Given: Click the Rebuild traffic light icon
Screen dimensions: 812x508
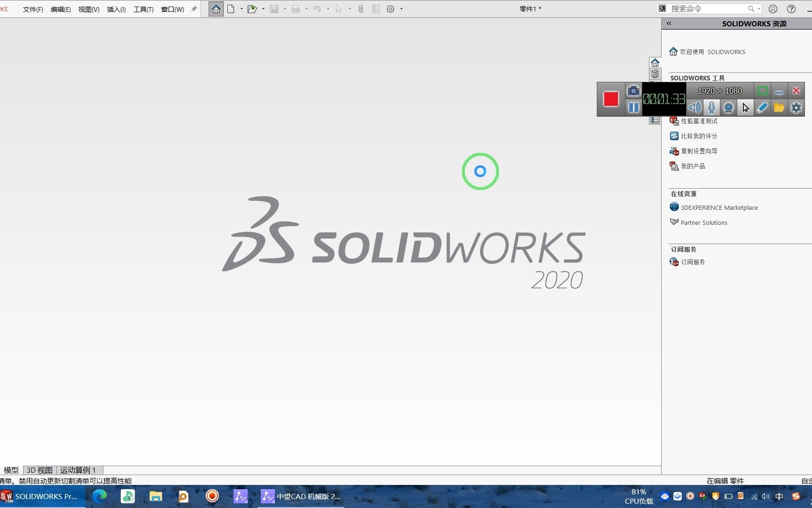Looking at the screenshot, I should coord(361,9).
